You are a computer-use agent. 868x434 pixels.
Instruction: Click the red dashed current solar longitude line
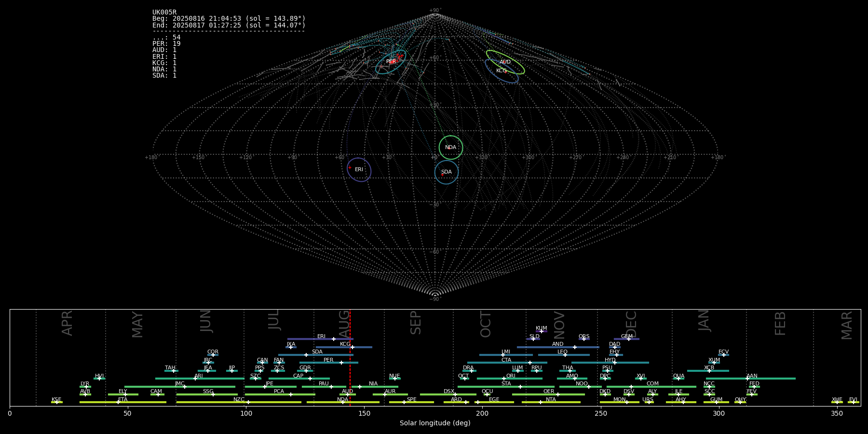[350, 357]
